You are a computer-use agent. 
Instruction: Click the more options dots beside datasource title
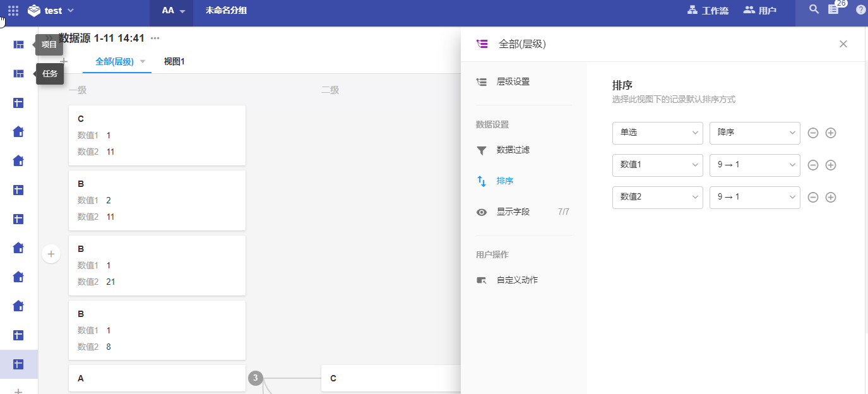tap(155, 39)
